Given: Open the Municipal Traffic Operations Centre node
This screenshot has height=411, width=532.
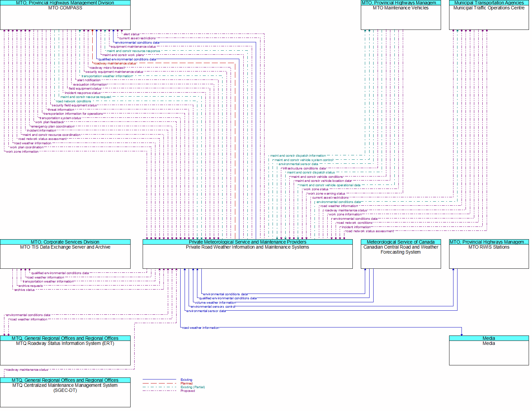Looking at the screenshot, I should [489, 15].
